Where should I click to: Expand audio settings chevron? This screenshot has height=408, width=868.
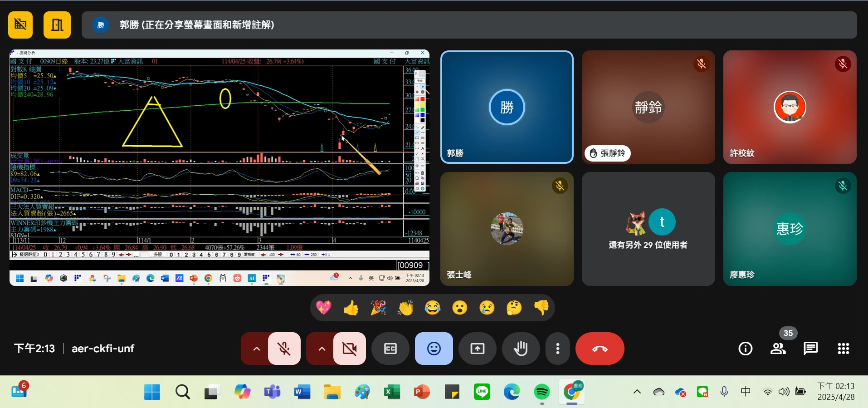[256, 349]
